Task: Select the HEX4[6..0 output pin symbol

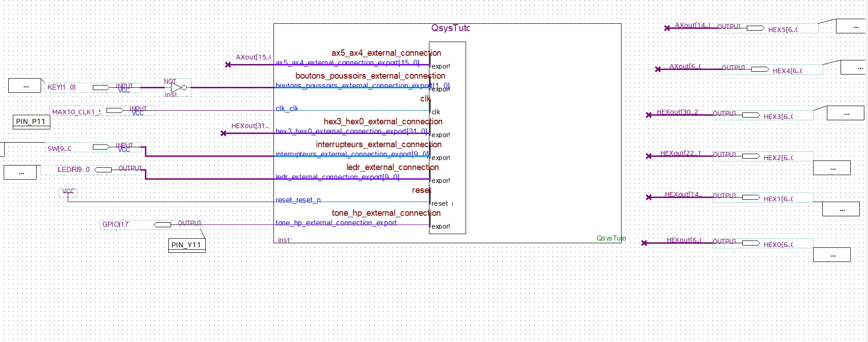Action: coord(760,69)
